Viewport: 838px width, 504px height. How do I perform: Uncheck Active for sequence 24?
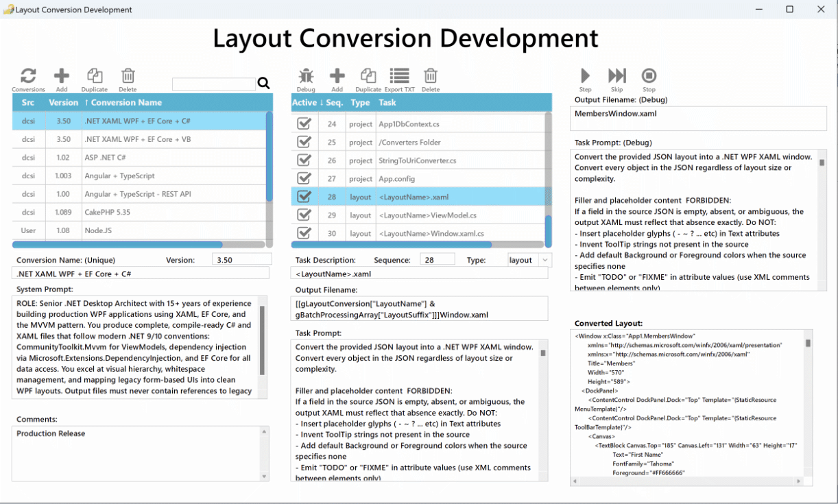click(x=304, y=124)
